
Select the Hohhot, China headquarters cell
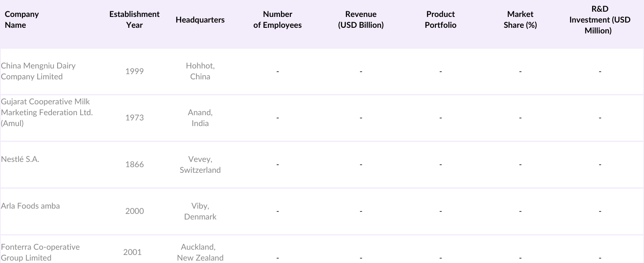coord(200,71)
